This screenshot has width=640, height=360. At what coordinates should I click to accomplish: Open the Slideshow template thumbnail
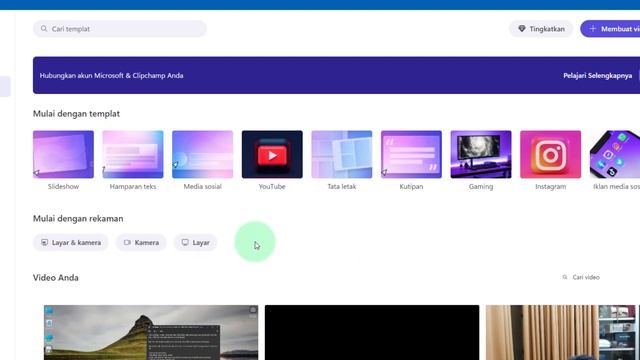(x=63, y=154)
